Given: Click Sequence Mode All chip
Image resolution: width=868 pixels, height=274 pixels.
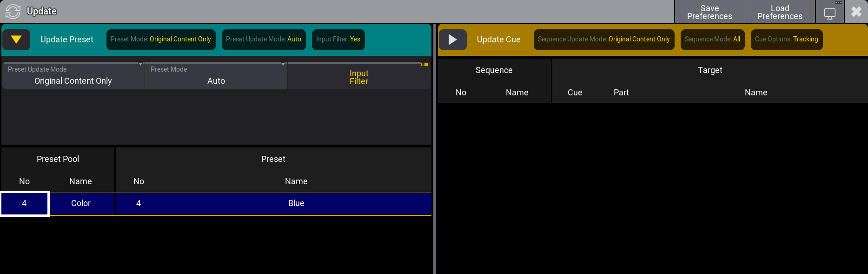Looking at the screenshot, I should 712,40.
